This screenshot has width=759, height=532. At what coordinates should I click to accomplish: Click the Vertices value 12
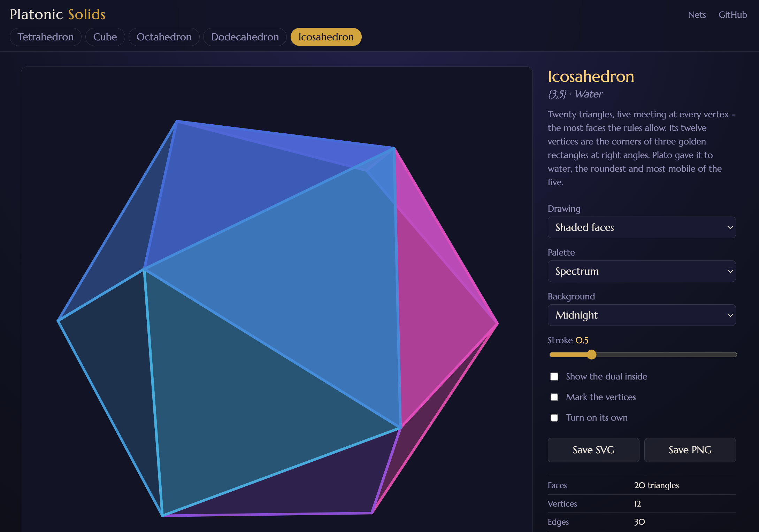638,504
